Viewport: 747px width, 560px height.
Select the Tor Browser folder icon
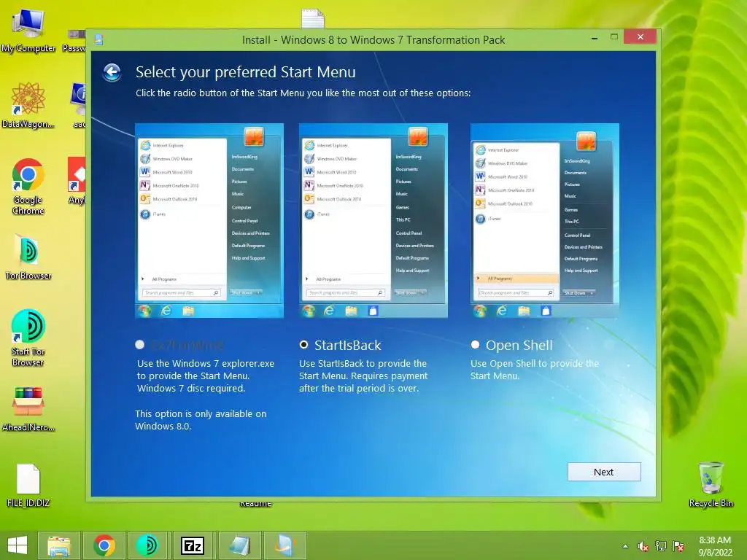click(x=28, y=257)
